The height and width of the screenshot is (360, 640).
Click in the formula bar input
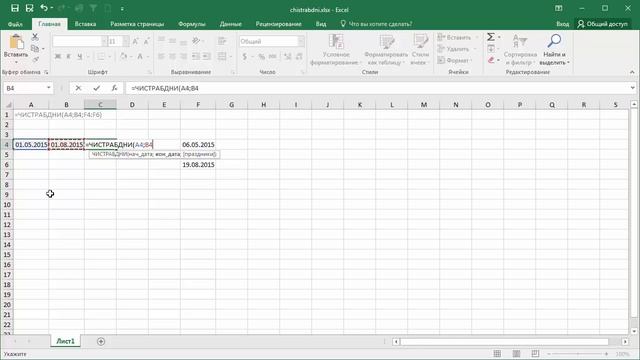[x=378, y=88]
